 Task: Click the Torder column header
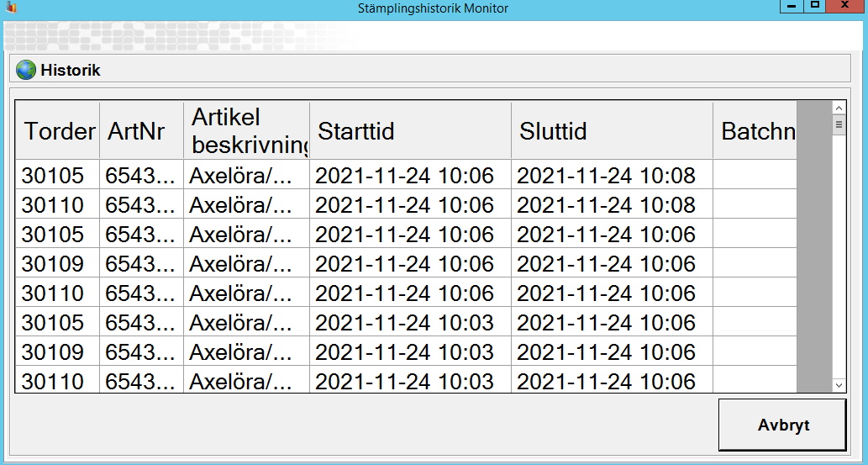[58, 131]
